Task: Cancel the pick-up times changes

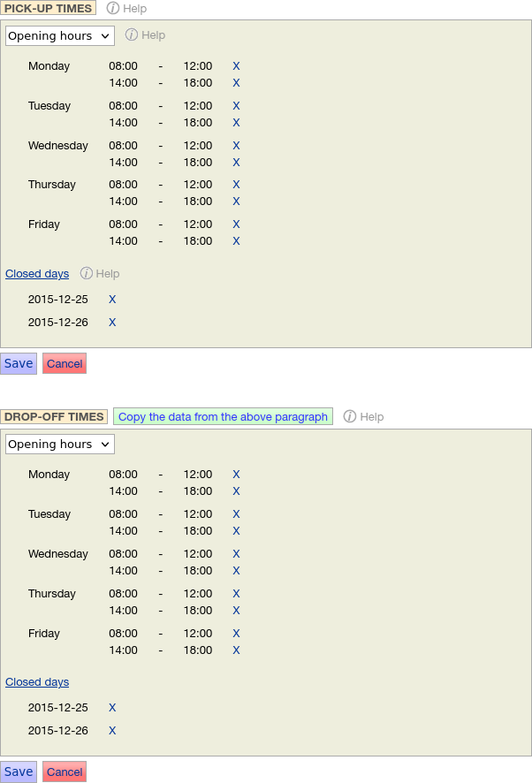Action: click(65, 364)
